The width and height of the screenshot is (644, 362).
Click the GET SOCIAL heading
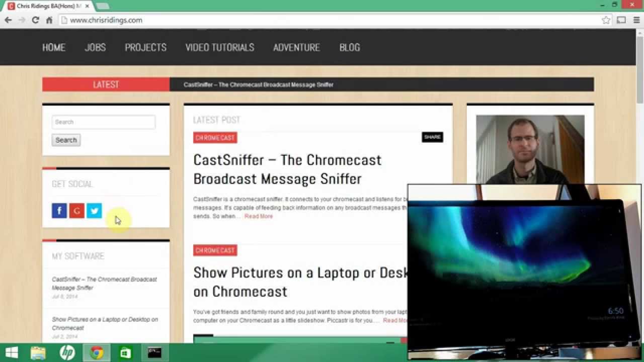tap(72, 184)
